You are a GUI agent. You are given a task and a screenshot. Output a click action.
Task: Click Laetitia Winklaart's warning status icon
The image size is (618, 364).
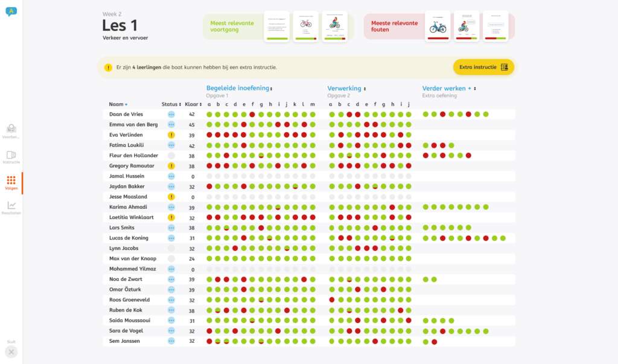[x=171, y=217]
